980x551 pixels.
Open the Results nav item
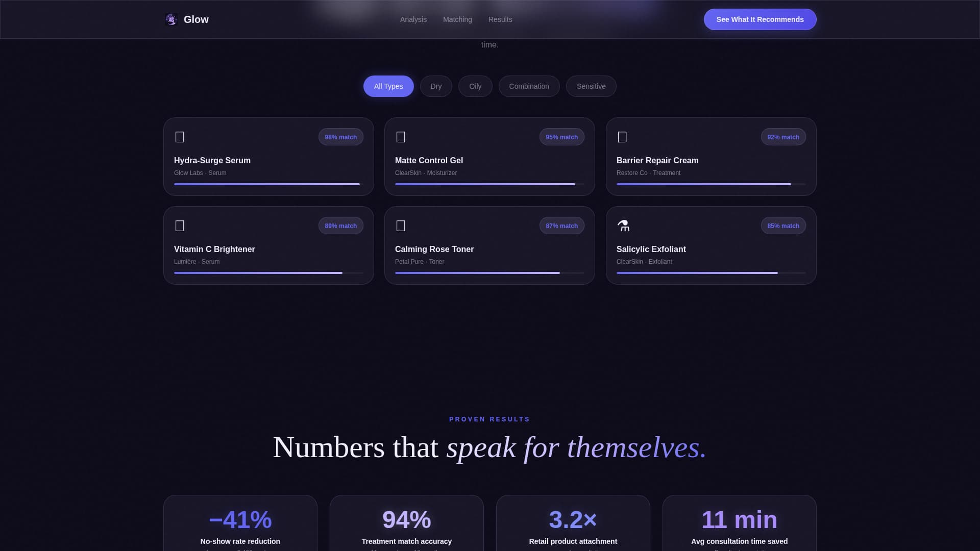point(500,19)
